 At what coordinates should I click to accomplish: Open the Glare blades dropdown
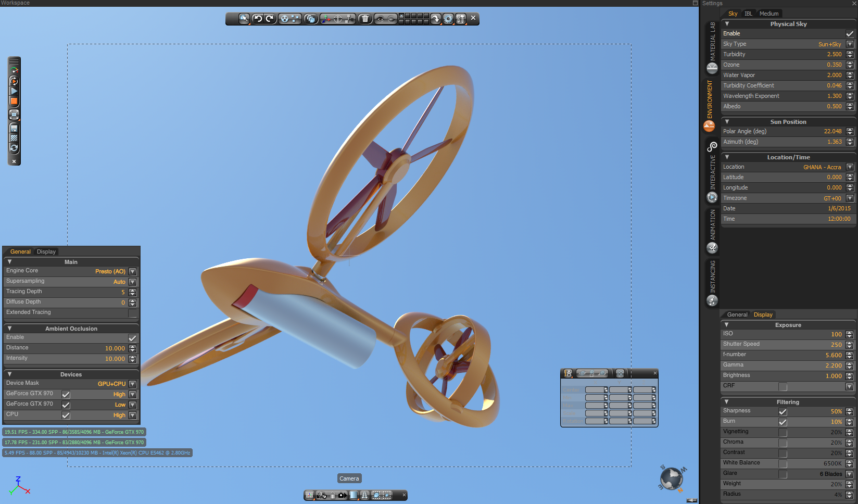point(850,474)
